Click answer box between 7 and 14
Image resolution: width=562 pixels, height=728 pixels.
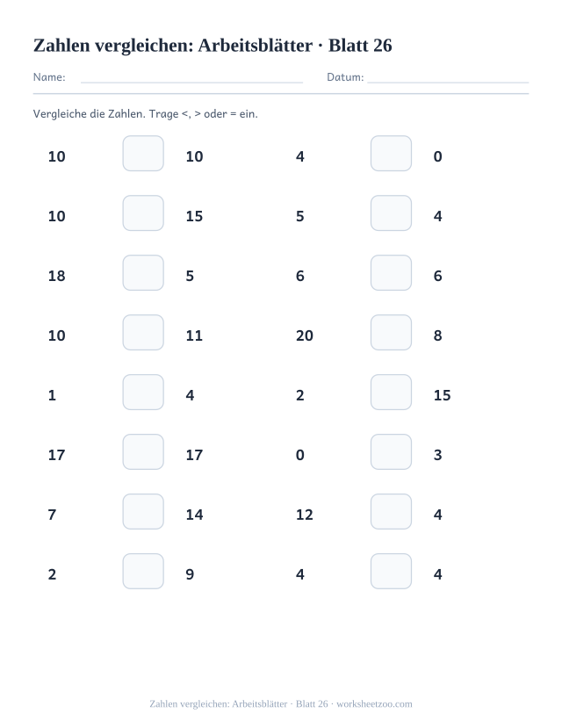tap(143, 512)
